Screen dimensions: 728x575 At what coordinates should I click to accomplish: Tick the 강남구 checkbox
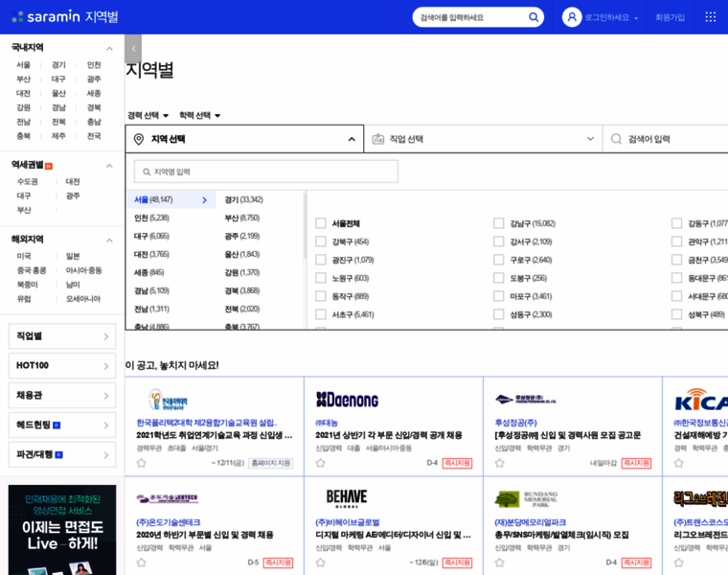point(499,223)
